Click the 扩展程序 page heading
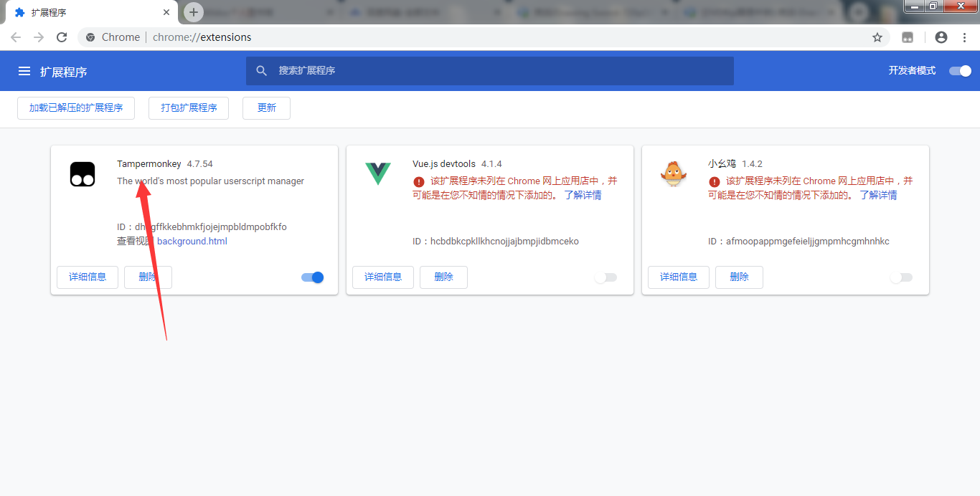 click(64, 72)
